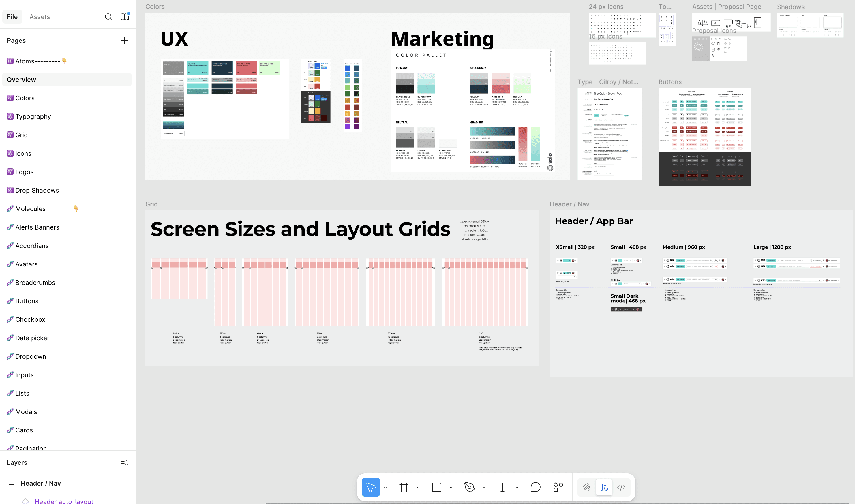Open the Alerts Banners page
855x504 pixels.
(67, 227)
